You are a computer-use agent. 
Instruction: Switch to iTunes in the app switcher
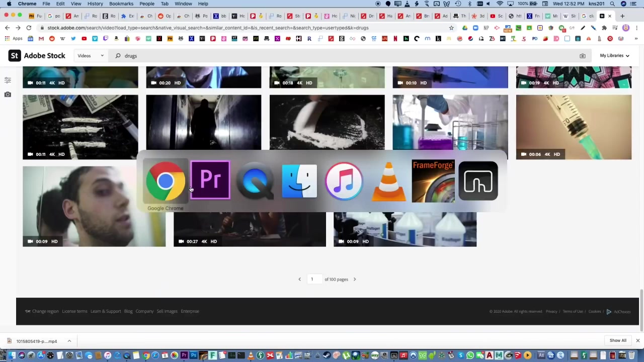344,181
